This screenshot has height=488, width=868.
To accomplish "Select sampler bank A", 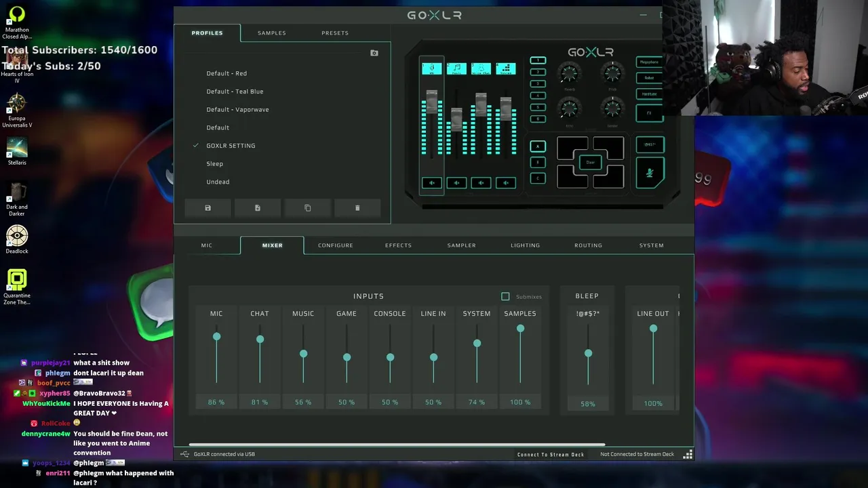I will [538, 146].
